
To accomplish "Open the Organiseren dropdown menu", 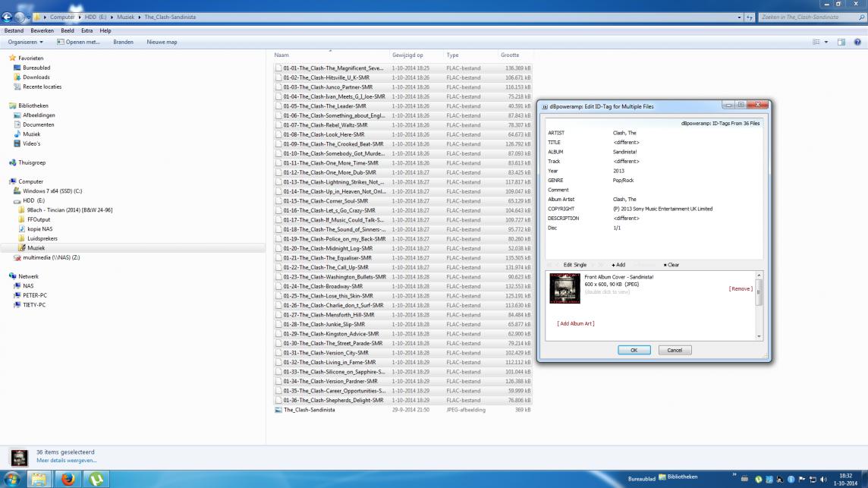I will 26,43.
